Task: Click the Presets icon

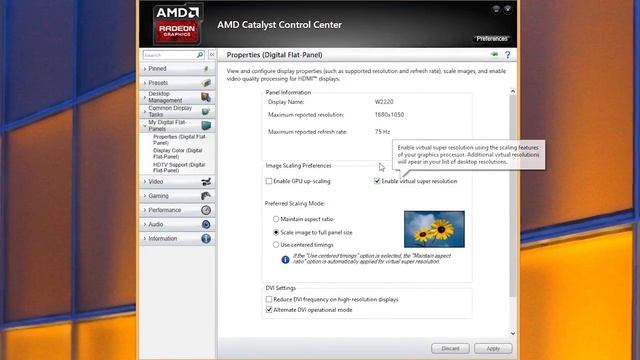Action: click(206, 83)
